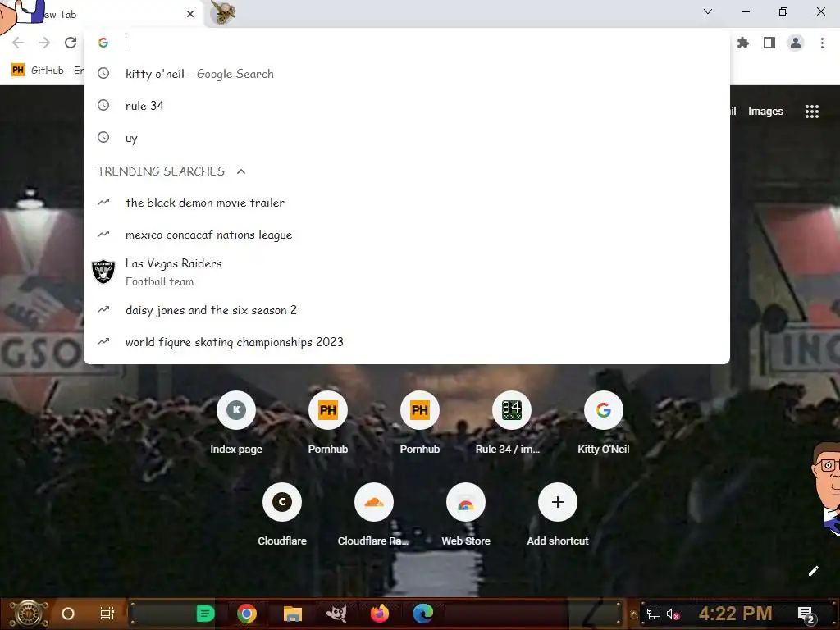
Task: Open File Explorer from taskbar
Action: pyautogui.click(x=293, y=614)
